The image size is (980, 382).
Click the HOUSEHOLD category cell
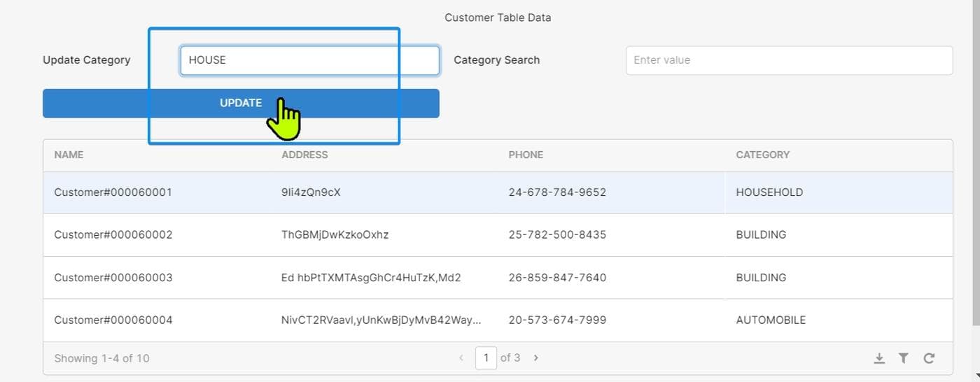[769, 192]
